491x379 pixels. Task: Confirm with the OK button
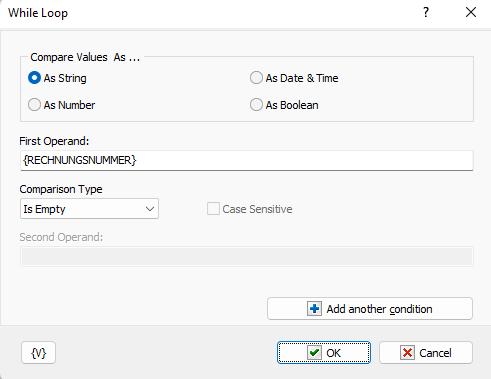pos(324,353)
